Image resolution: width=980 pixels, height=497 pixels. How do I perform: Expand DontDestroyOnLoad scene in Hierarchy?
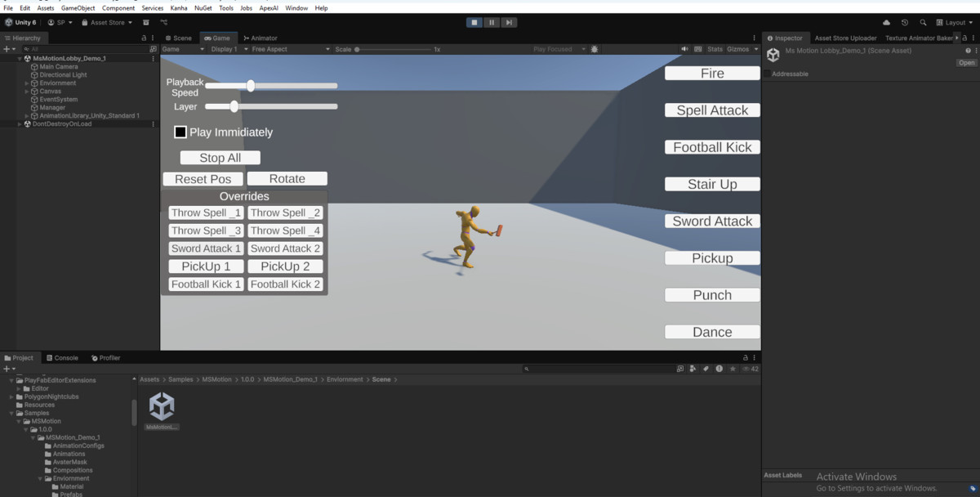click(20, 124)
